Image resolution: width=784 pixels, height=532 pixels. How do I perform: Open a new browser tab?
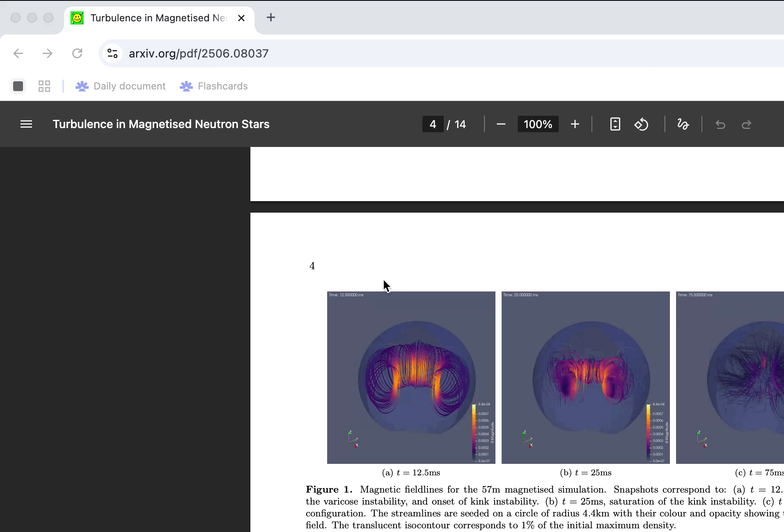271,17
